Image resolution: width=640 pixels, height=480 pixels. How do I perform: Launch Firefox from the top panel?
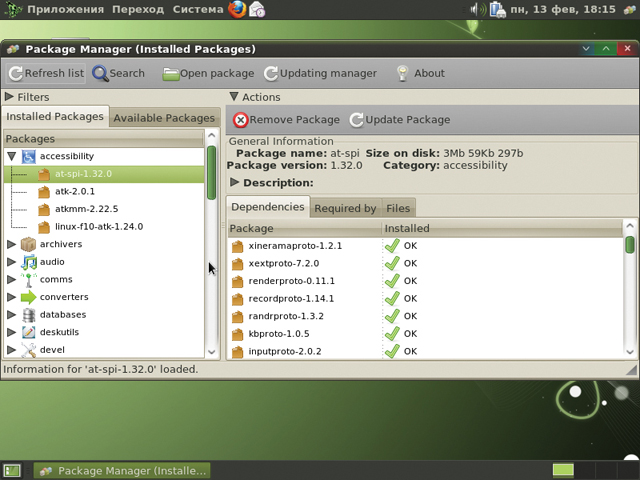[x=236, y=10]
